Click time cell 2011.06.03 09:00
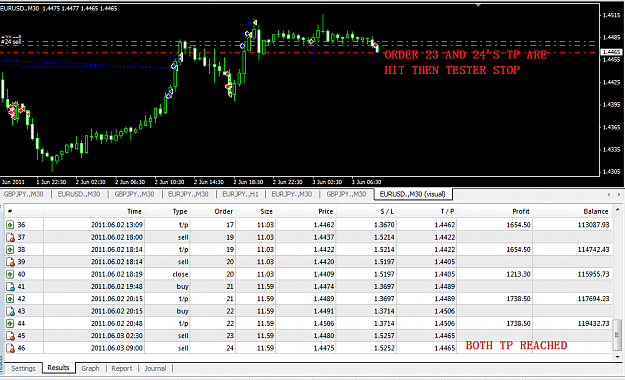625x380 pixels. (x=116, y=348)
